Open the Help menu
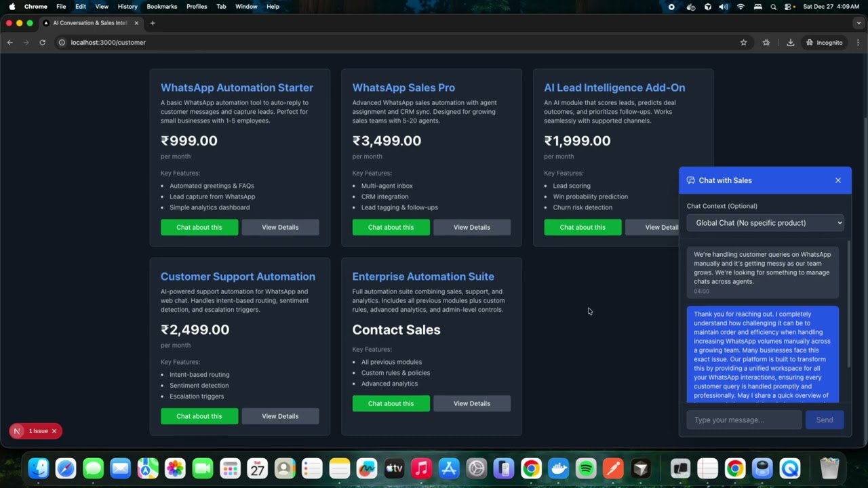The height and width of the screenshot is (488, 868). (x=273, y=6)
